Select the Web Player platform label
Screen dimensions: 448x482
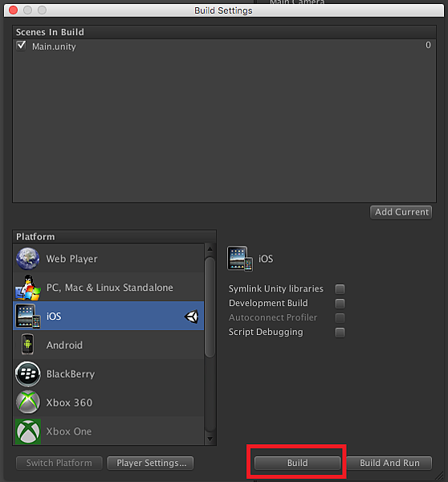[x=72, y=259]
